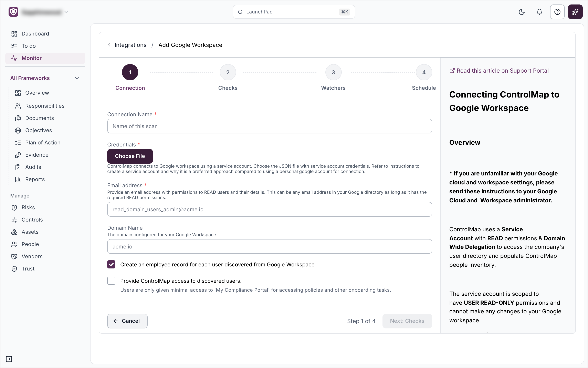588x368 pixels.
Task: Click the Cancel button
Action: 127,321
